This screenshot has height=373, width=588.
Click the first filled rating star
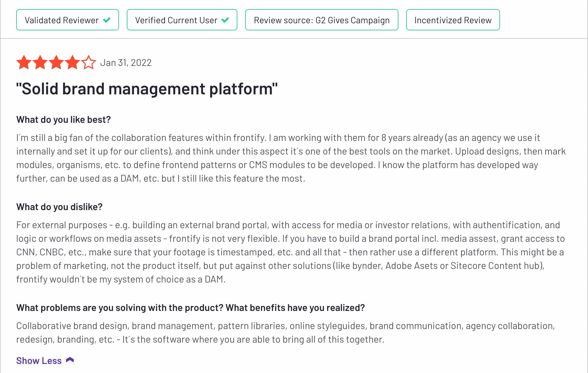(x=24, y=62)
